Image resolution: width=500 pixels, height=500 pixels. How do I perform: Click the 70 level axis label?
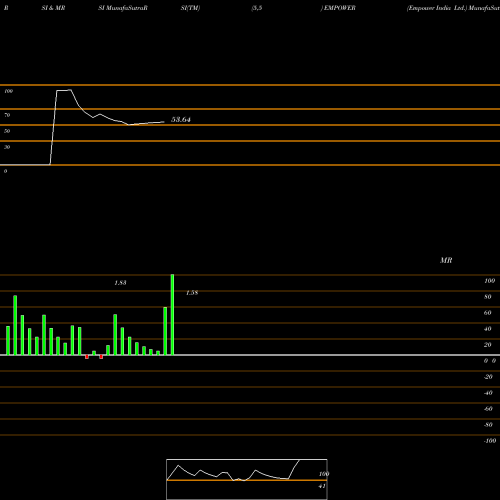7,115
